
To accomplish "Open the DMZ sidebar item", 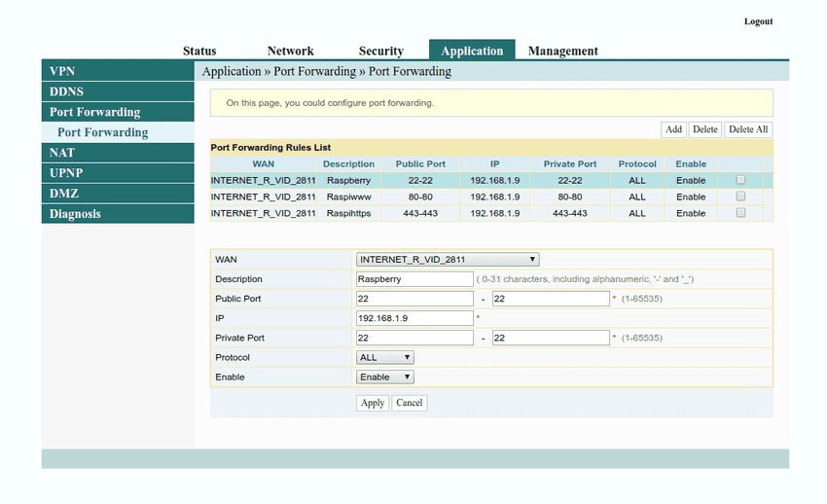I will tap(118, 194).
